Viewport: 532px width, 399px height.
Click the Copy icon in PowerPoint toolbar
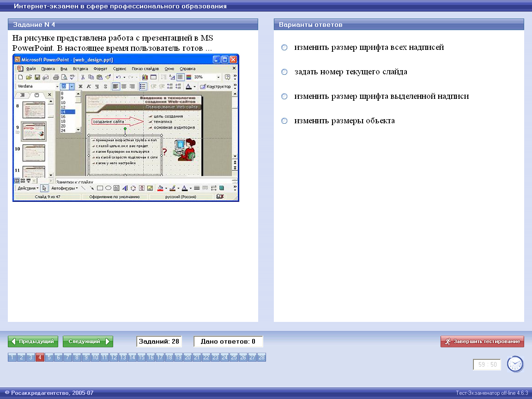point(91,78)
